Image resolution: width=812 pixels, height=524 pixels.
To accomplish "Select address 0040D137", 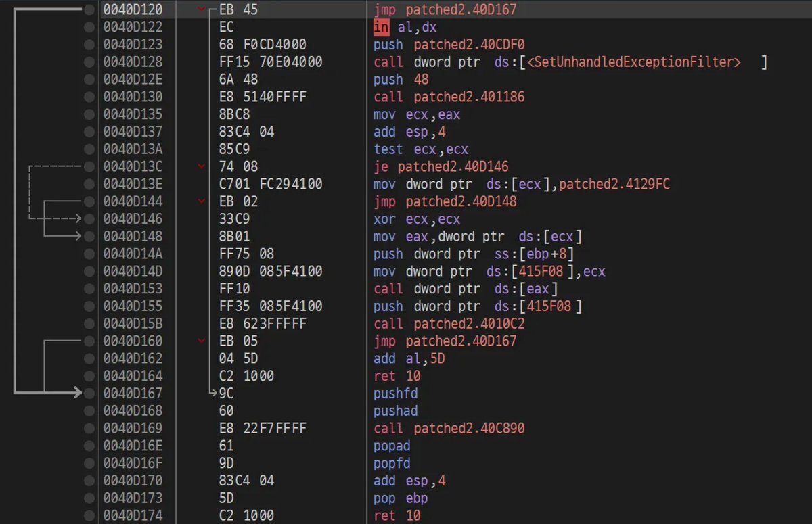I will [133, 132].
